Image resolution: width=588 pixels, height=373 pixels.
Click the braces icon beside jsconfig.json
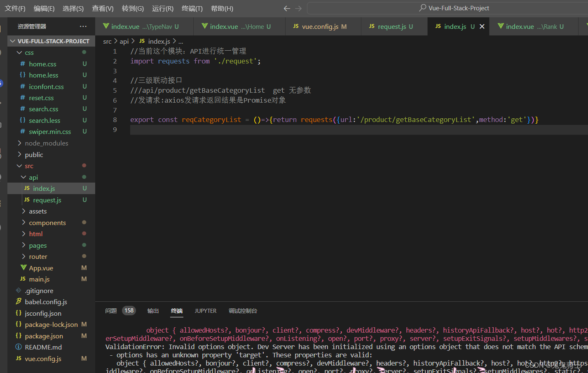tap(19, 313)
